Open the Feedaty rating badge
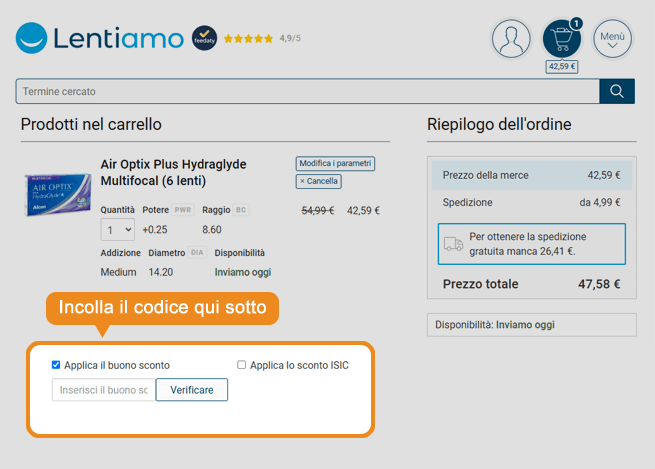Screen dimensions: 655x469 point(204,38)
